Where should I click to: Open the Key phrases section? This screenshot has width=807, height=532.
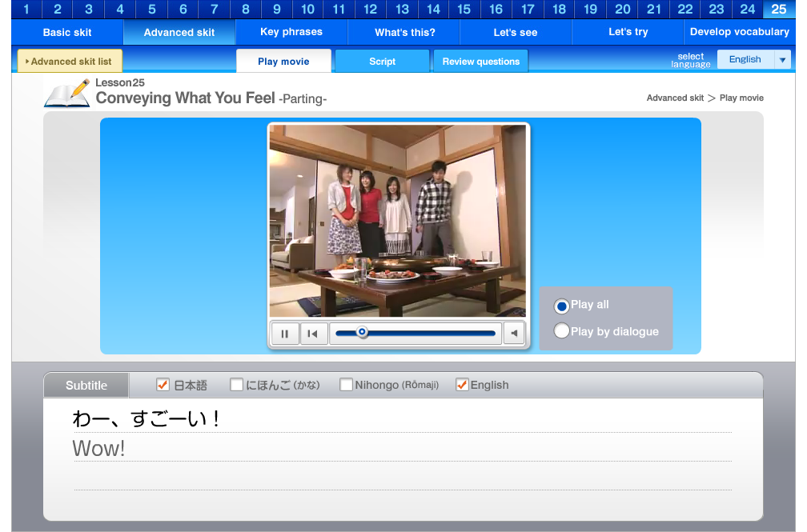291,32
